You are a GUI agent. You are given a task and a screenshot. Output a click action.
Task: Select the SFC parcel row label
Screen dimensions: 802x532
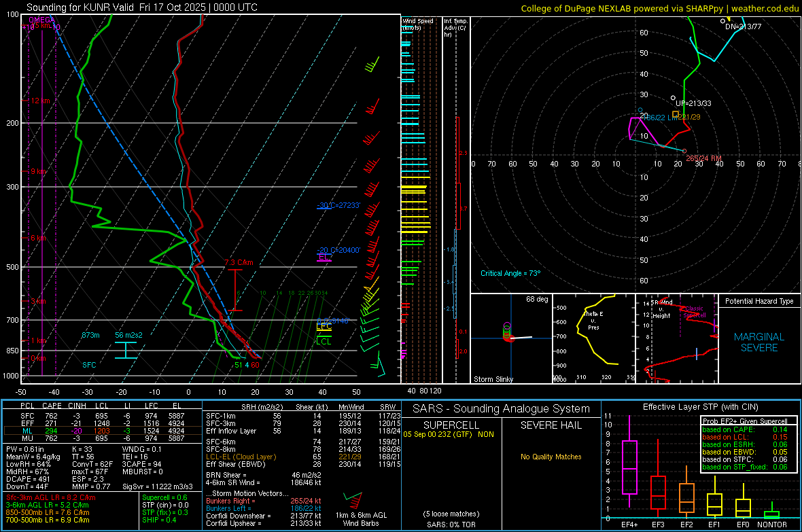coord(27,416)
